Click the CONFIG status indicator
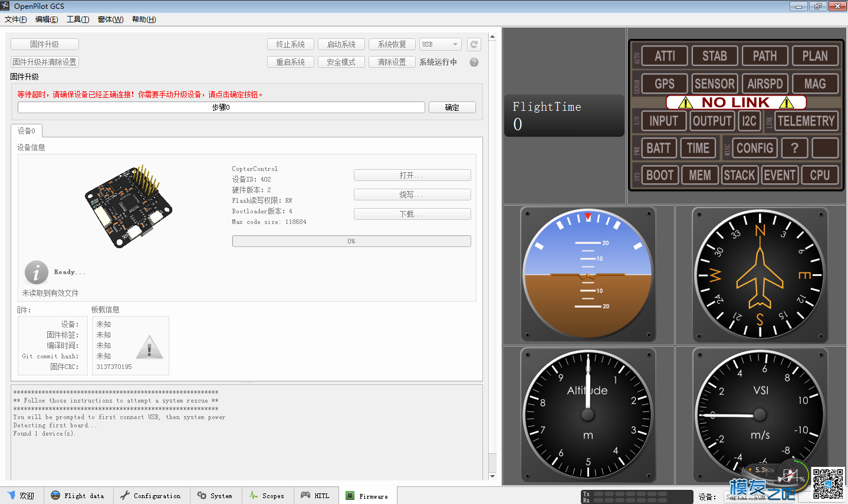Viewport: 848px width, 504px height. [x=755, y=148]
